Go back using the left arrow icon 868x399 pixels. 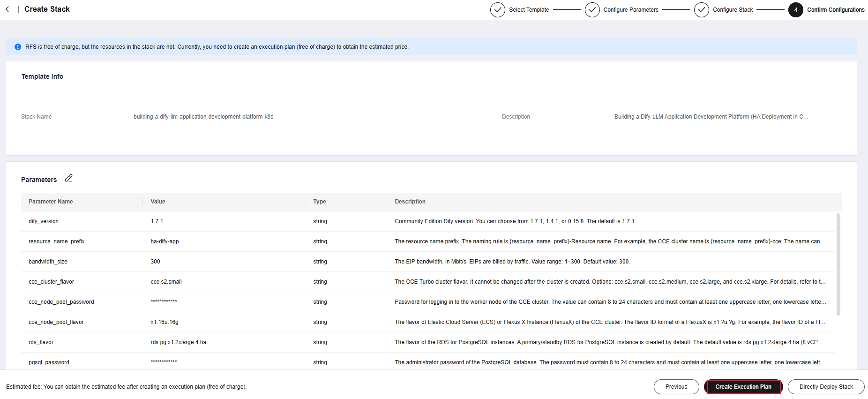[x=7, y=9]
